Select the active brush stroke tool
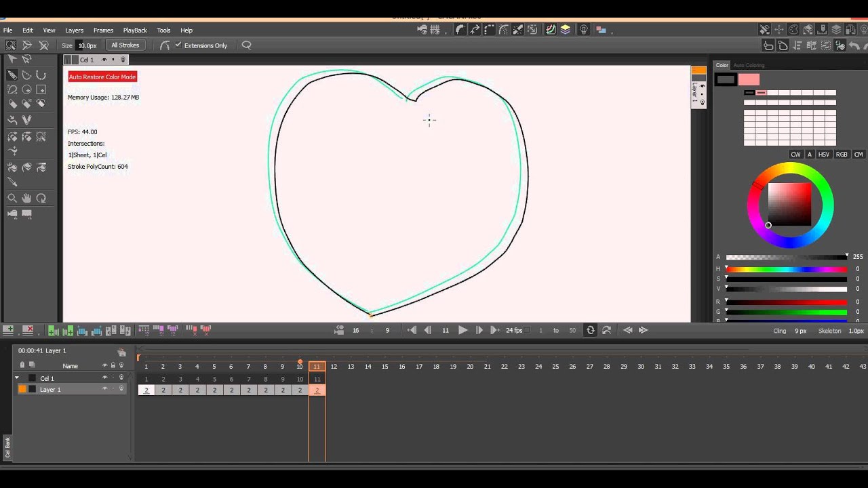 coord(12,75)
